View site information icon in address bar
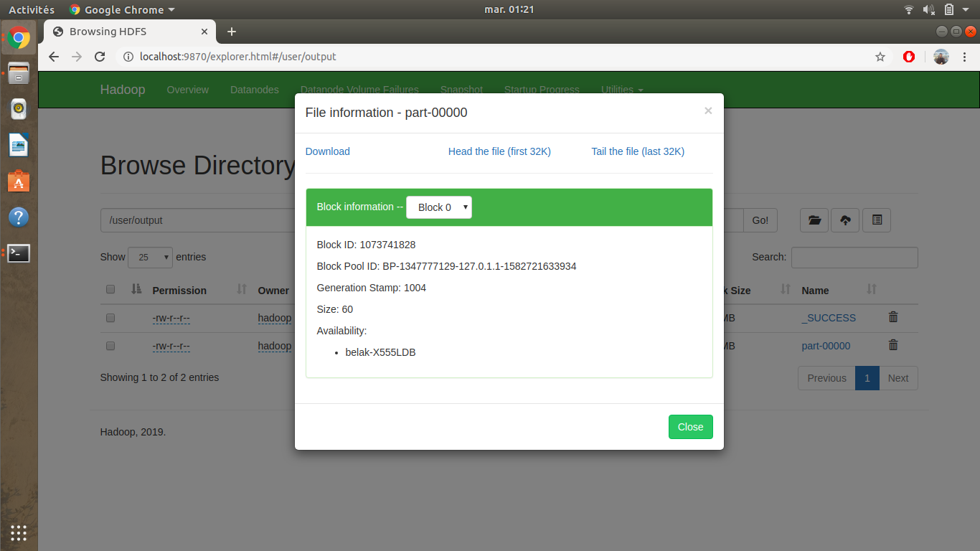980x551 pixels. pyautogui.click(x=128, y=57)
